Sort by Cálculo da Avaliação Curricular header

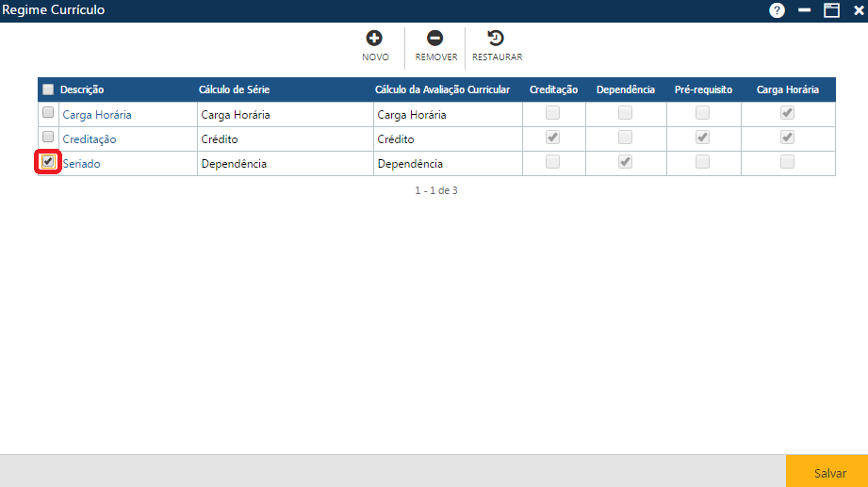442,89
